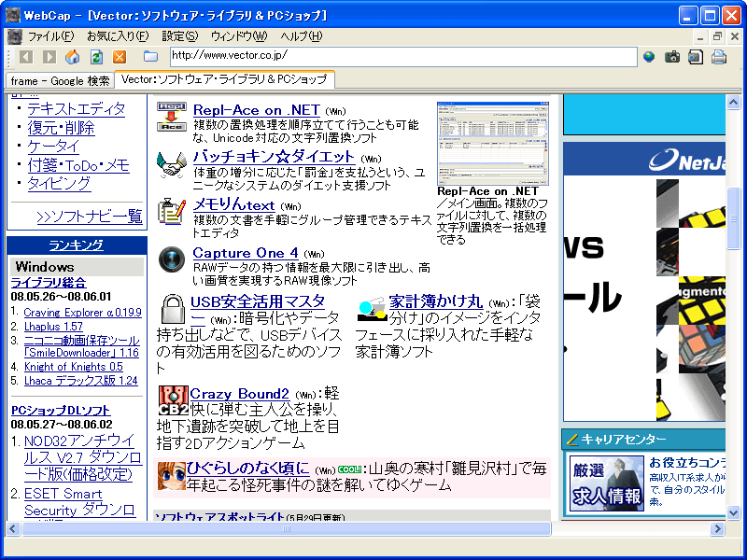
Task: Click the NetJapan Rubik's cube ad banner
Action: (x=644, y=282)
